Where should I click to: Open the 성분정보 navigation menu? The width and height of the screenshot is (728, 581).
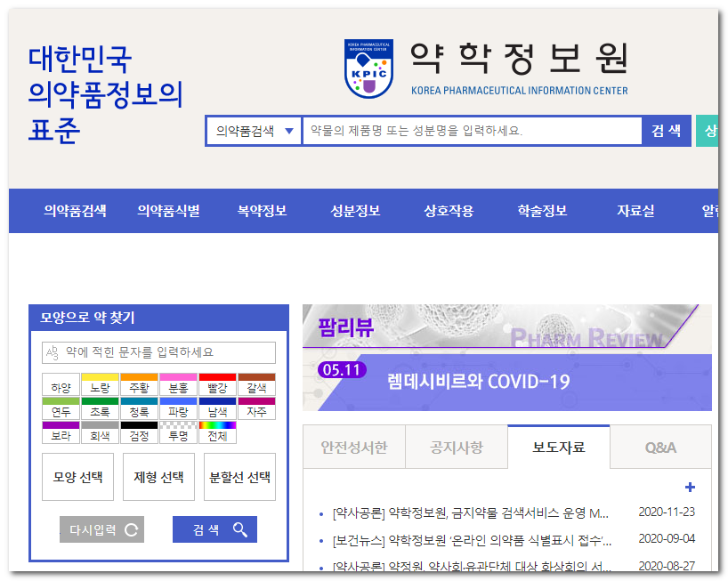pos(355,211)
